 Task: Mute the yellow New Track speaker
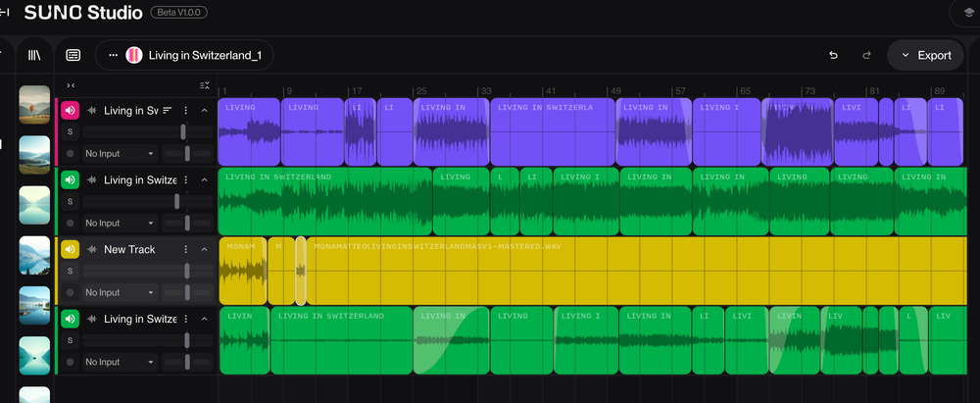tap(71, 250)
